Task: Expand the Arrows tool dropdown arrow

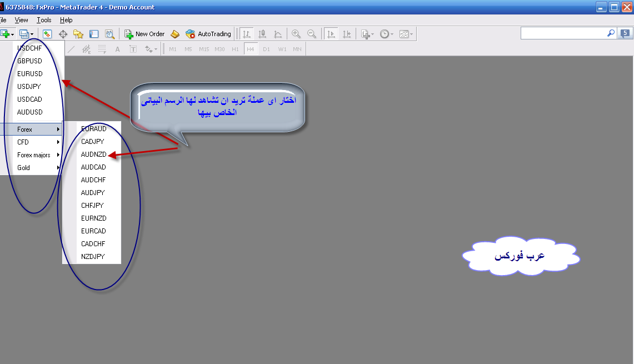Action: tap(156, 50)
